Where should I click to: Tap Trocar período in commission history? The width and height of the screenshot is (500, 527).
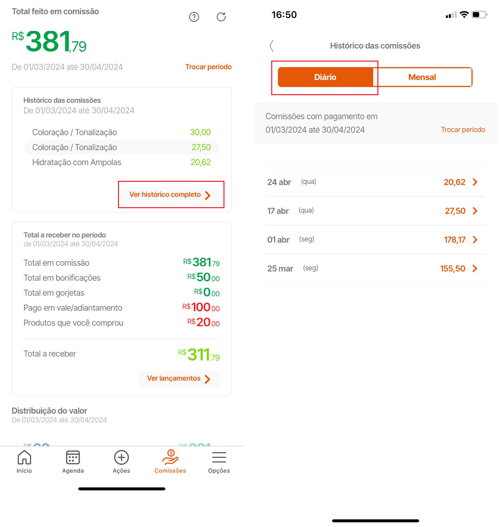coord(463,130)
